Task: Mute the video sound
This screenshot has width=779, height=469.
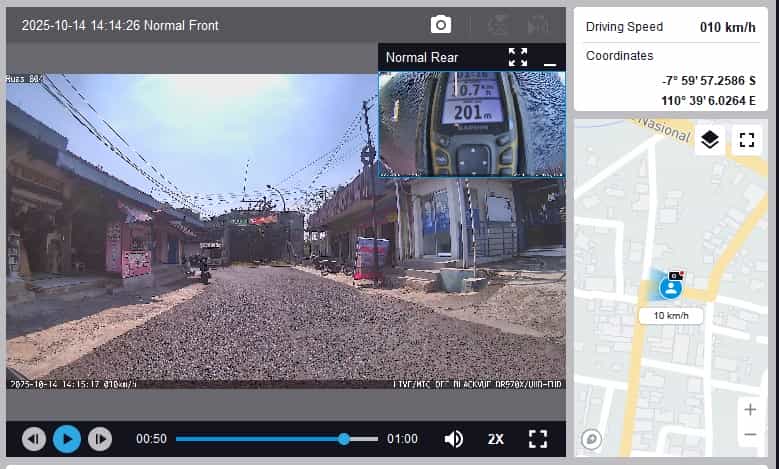Action: (x=454, y=439)
